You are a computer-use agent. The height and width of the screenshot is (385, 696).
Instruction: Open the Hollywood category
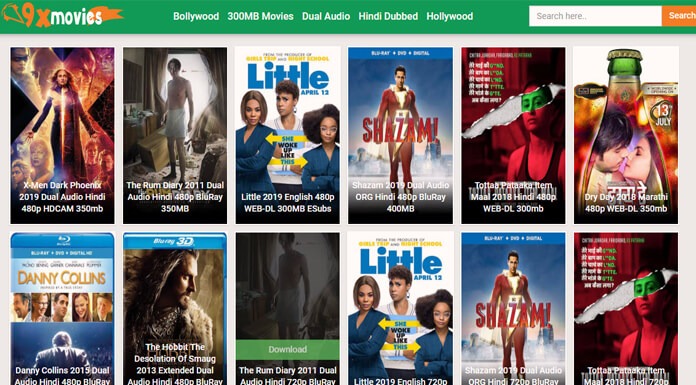tap(449, 16)
